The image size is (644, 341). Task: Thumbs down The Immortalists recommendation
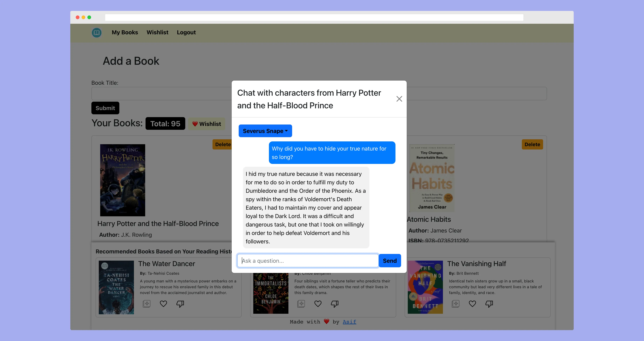point(334,304)
